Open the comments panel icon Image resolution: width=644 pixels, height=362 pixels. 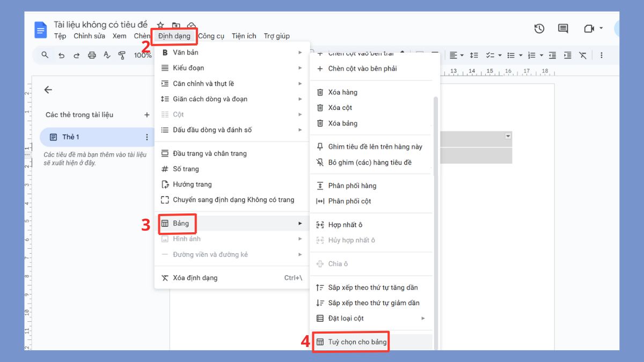pyautogui.click(x=562, y=28)
